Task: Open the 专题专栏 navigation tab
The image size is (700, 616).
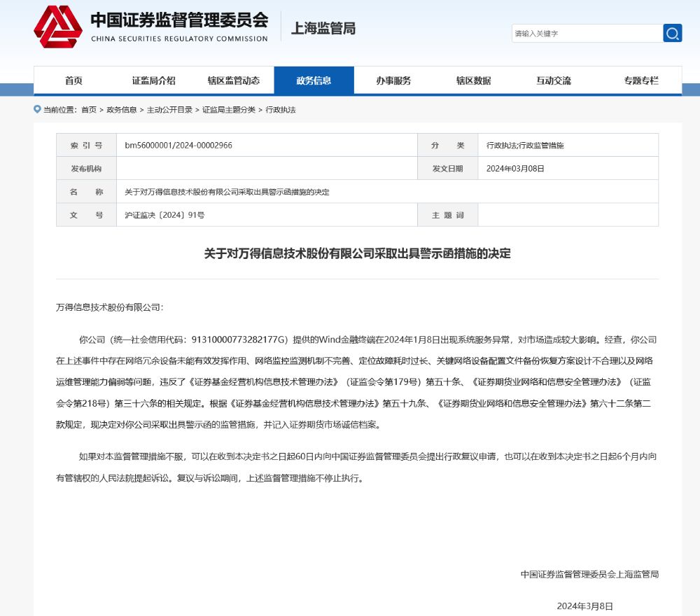Action: click(x=641, y=80)
